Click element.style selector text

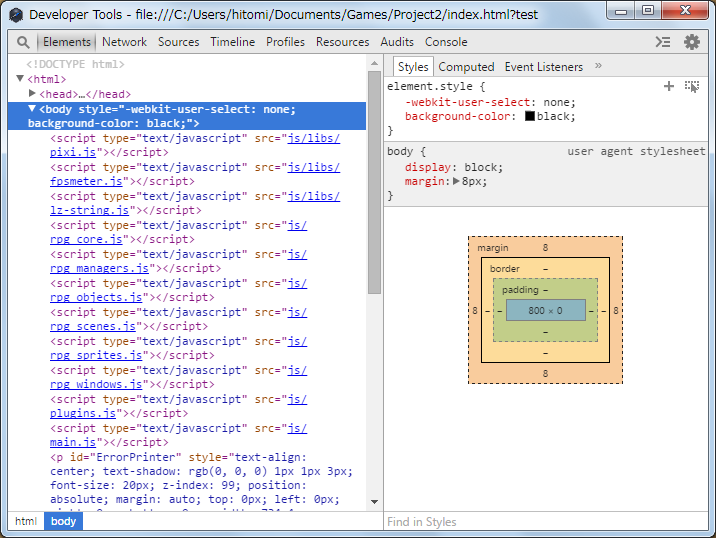(x=430, y=86)
